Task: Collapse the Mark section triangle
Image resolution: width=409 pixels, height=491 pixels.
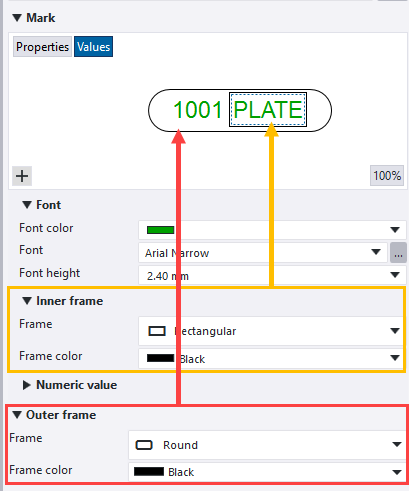Action: point(17,18)
